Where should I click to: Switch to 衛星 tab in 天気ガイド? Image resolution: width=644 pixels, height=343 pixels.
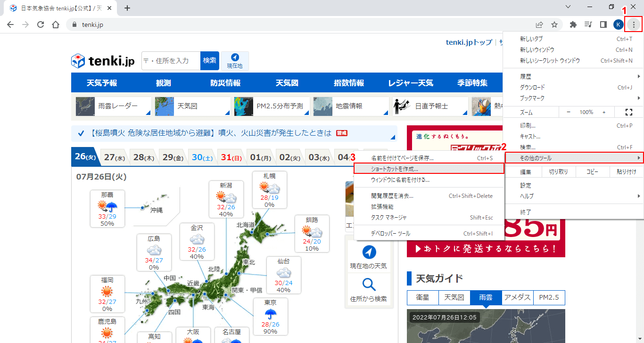[422, 298]
